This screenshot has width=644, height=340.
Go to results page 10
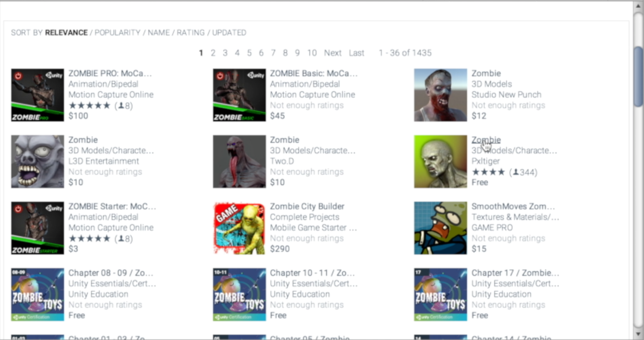tap(312, 53)
